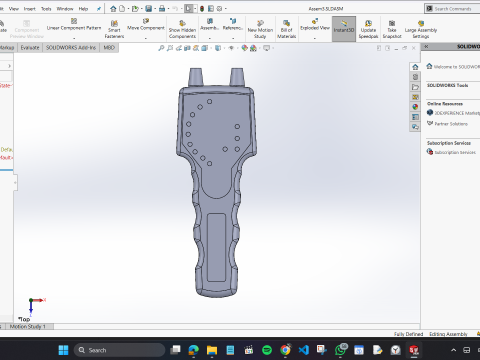Toggle the Instant3D mode button
Viewport: 480px width, 360px height.
point(344,29)
